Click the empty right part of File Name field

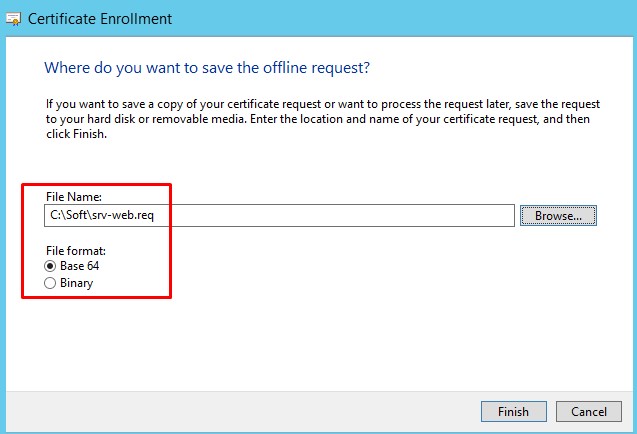(x=380, y=215)
